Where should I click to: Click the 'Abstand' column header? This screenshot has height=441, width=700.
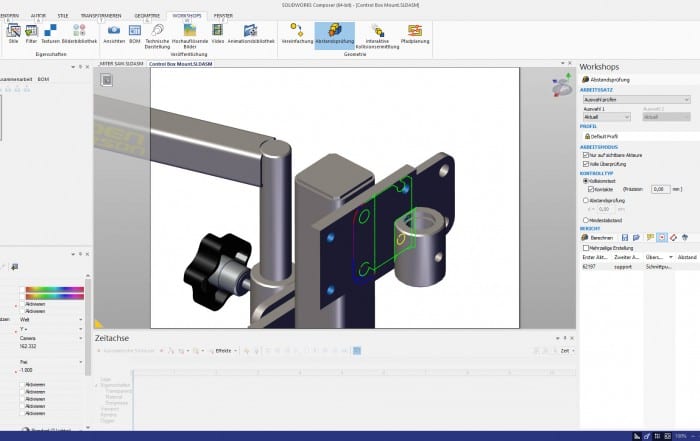tap(687, 257)
